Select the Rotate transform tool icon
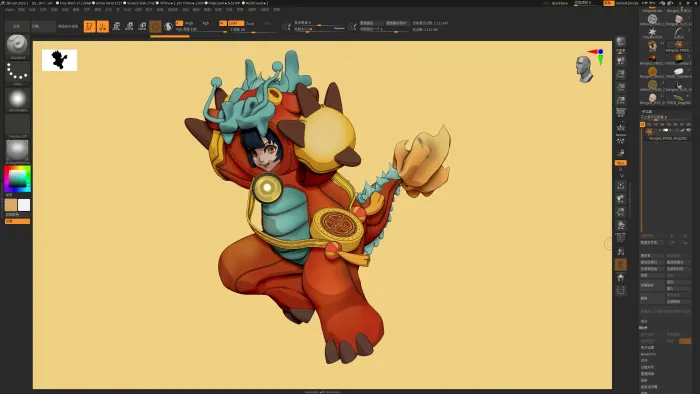The width and height of the screenshot is (700, 394). point(142,26)
